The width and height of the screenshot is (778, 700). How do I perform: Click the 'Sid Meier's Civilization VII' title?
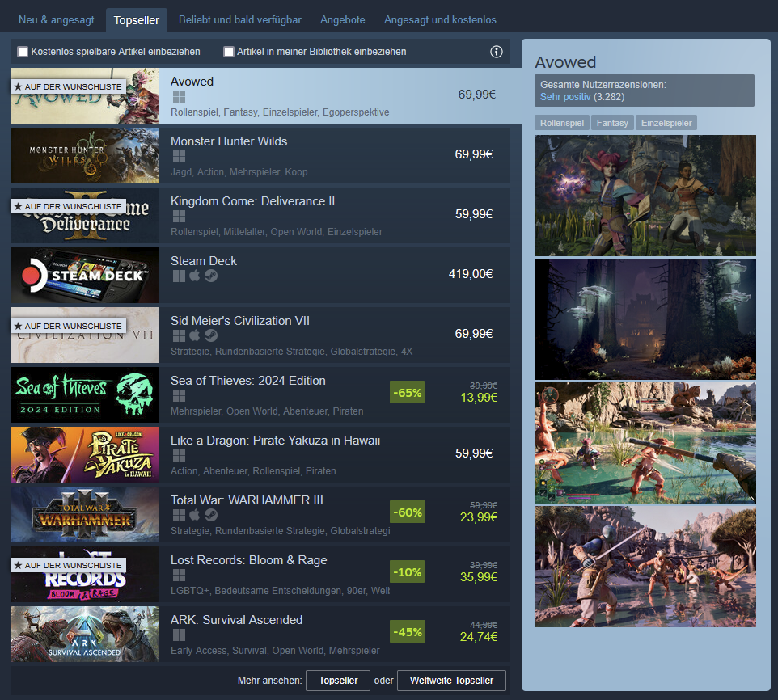click(x=240, y=321)
